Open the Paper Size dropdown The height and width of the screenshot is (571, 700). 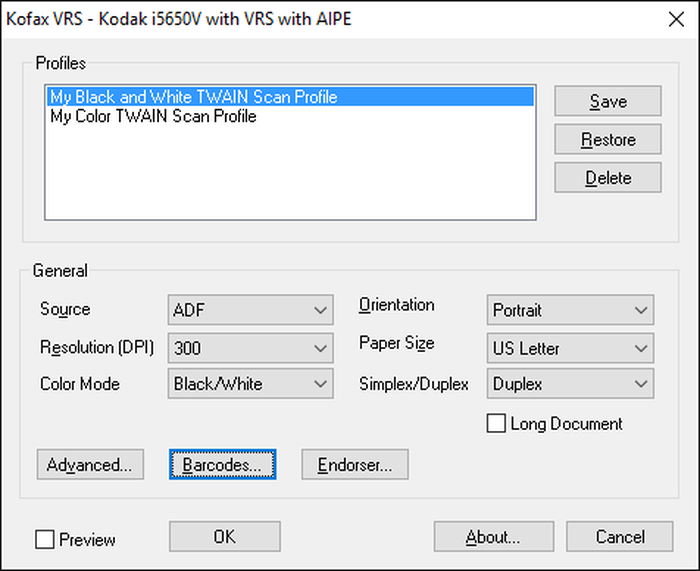pyautogui.click(x=570, y=348)
